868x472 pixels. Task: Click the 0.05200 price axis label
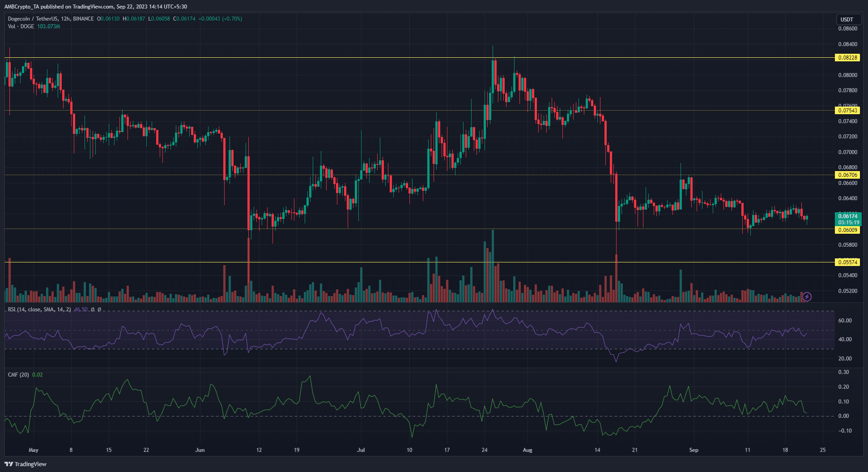[847, 291]
